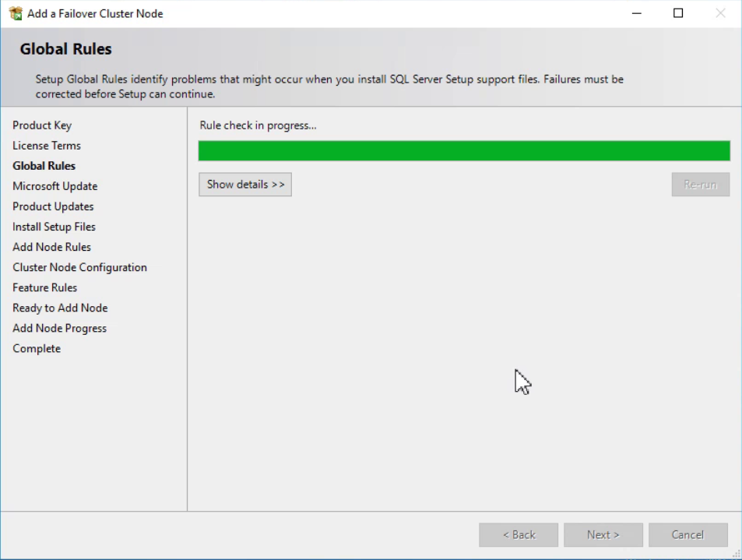The image size is (742, 560).
Task: Select the Global Rules step
Action: point(44,166)
